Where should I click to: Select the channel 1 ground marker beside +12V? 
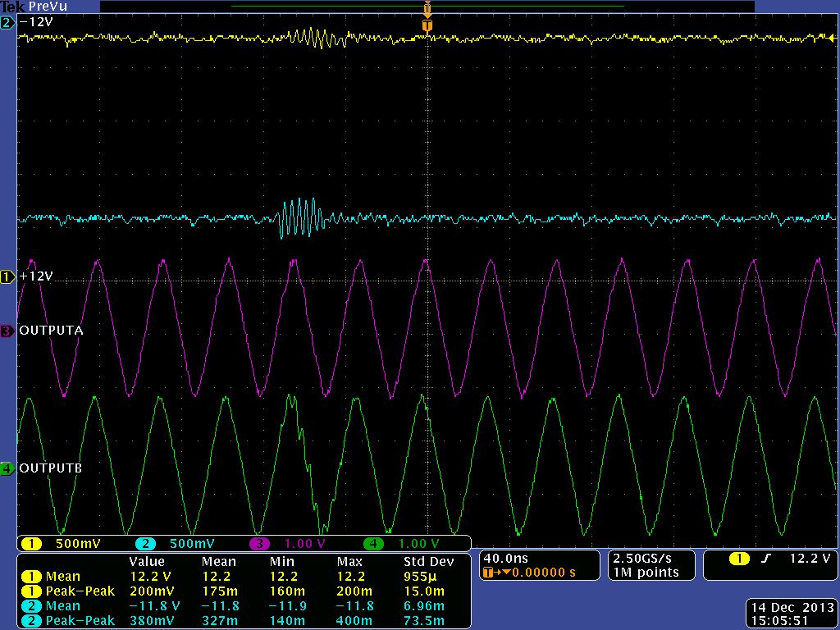[x=7, y=277]
